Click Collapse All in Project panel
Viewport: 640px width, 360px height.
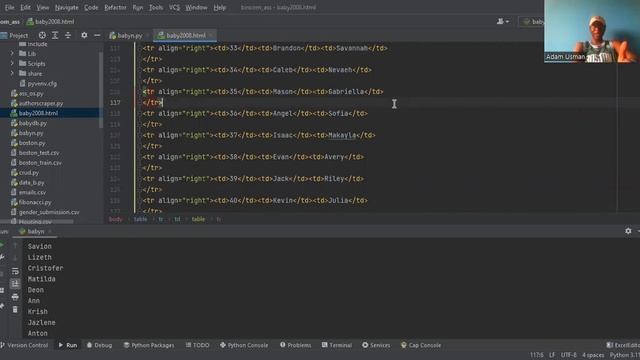(x=68, y=36)
